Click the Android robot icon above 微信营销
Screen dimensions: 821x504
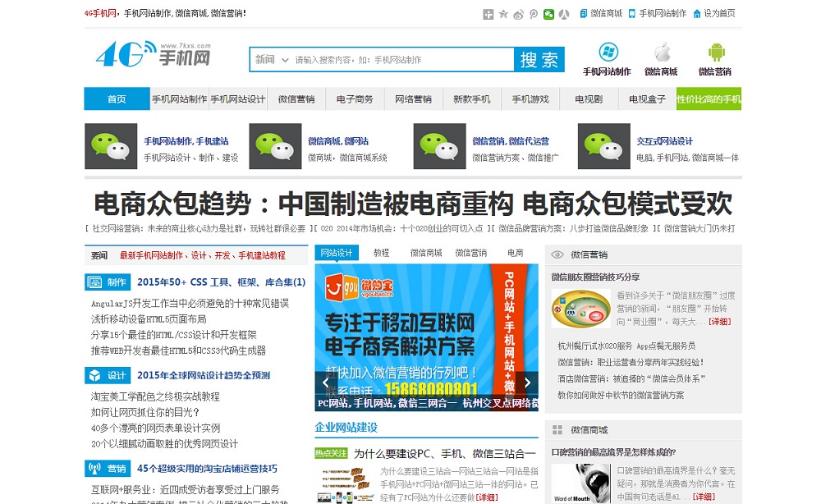click(x=716, y=53)
